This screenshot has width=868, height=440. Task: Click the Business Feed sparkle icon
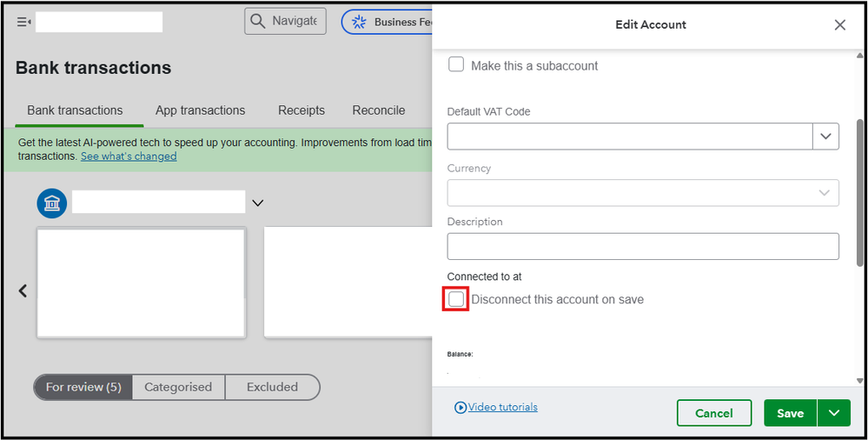click(358, 22)
